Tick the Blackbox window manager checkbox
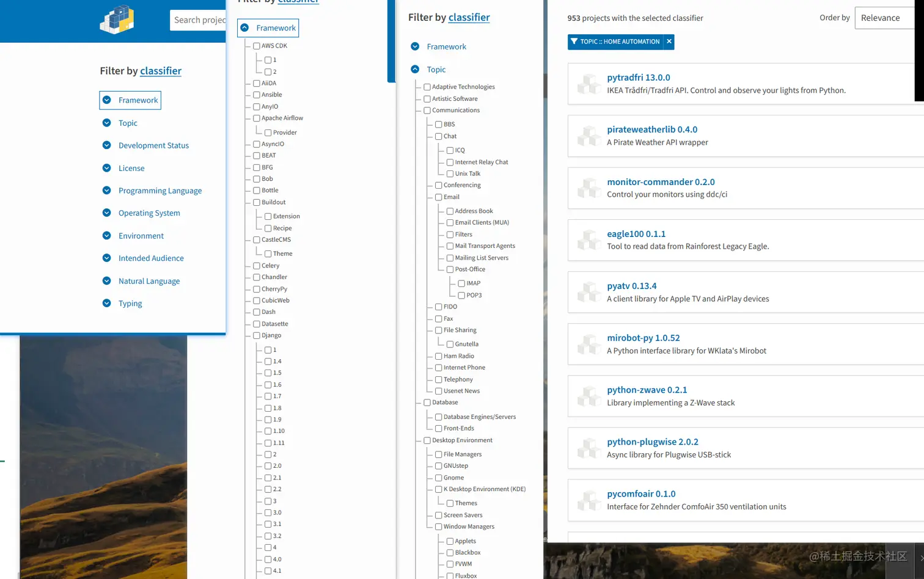 point(450,553)
